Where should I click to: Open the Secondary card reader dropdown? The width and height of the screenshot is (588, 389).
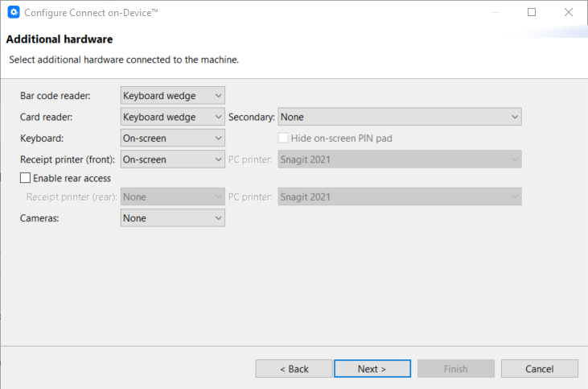point(400,117)
